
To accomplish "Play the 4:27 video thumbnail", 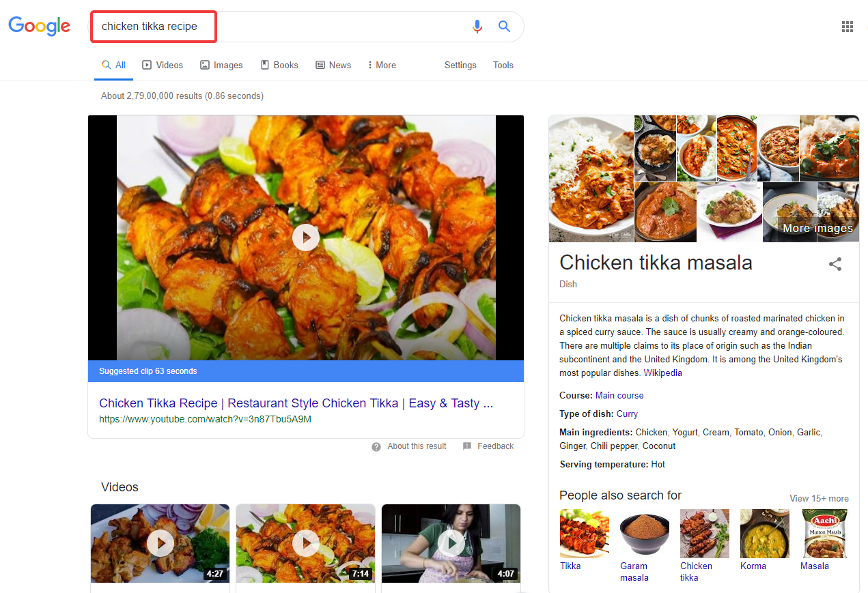I will [160, 543].
